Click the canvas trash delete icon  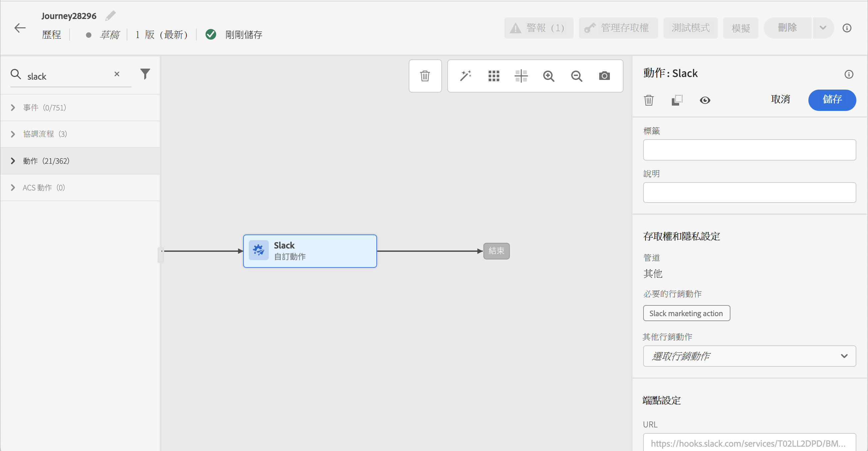[425, 76]
